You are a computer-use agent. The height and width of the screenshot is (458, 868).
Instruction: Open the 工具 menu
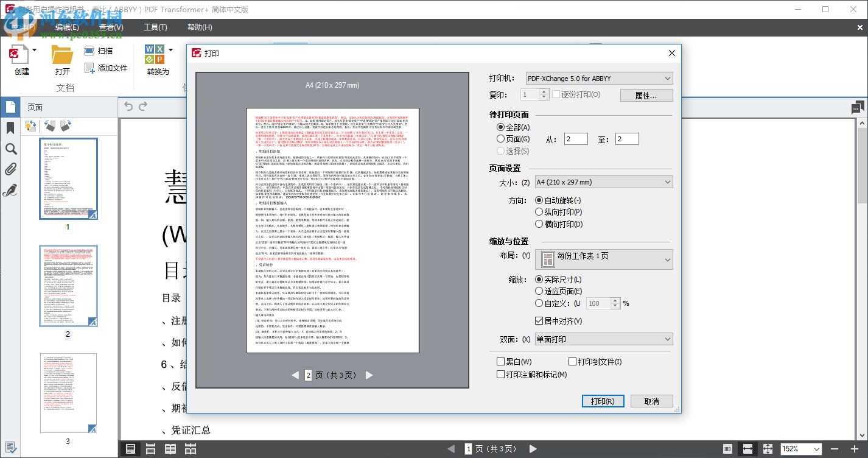click(x=154, y=27)
